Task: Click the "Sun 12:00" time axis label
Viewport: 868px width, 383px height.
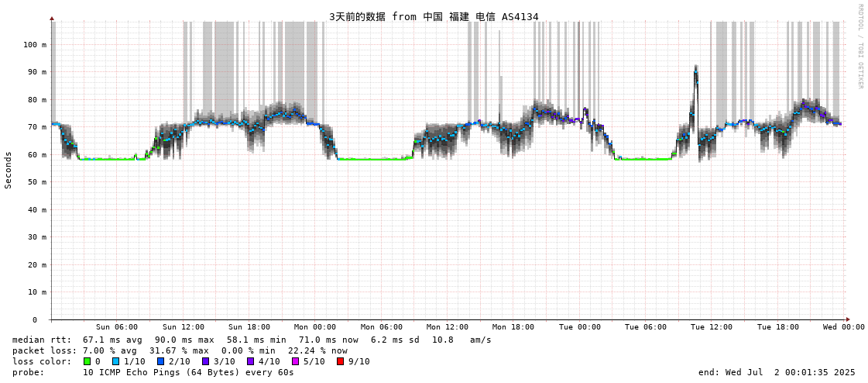Action: point(184,327)
